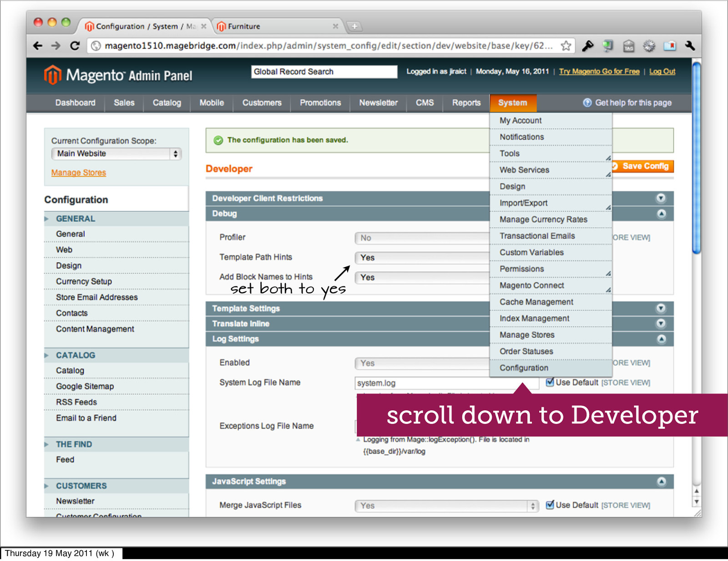Open Reports menu in navigation bar
The image size is (728, 561).
466,103
